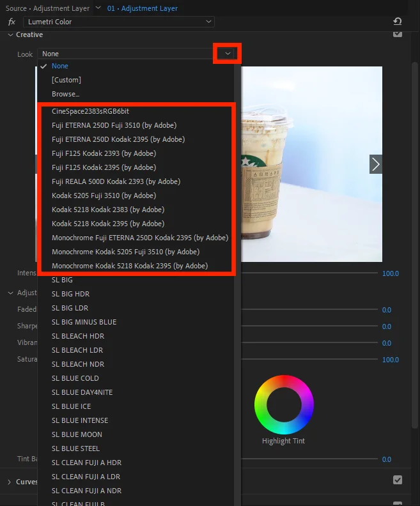The width and height of the screenshot is (420, 506).
Task: Click the Saturation value 100.0
Action: (x=391, y=360)
